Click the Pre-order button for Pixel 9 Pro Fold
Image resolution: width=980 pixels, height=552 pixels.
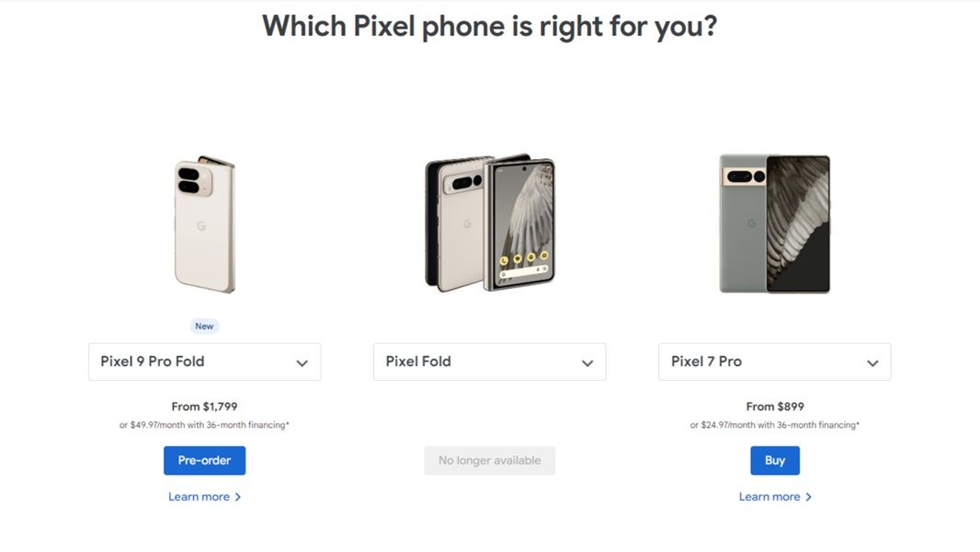[204, 460]
